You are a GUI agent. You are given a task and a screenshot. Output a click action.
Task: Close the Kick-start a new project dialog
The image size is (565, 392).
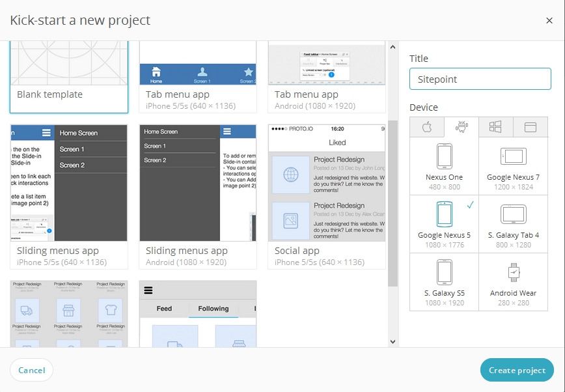point(549,21)
